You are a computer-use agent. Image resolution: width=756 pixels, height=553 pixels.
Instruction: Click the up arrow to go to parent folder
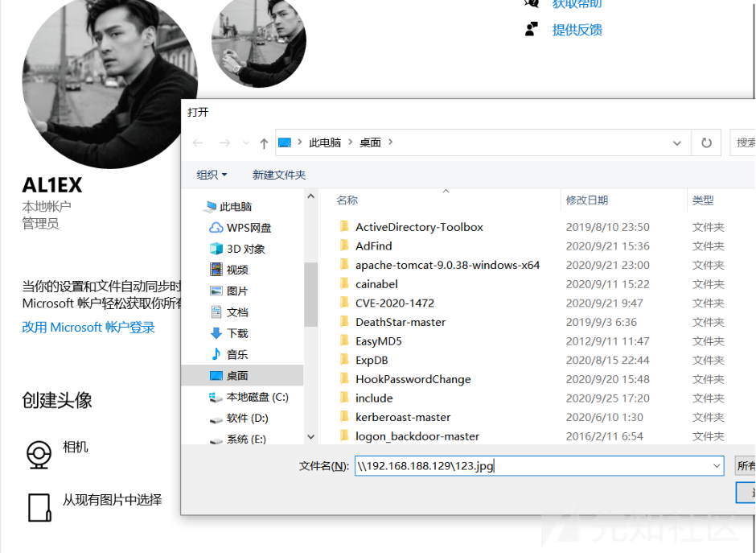click(x=264, y=142)
